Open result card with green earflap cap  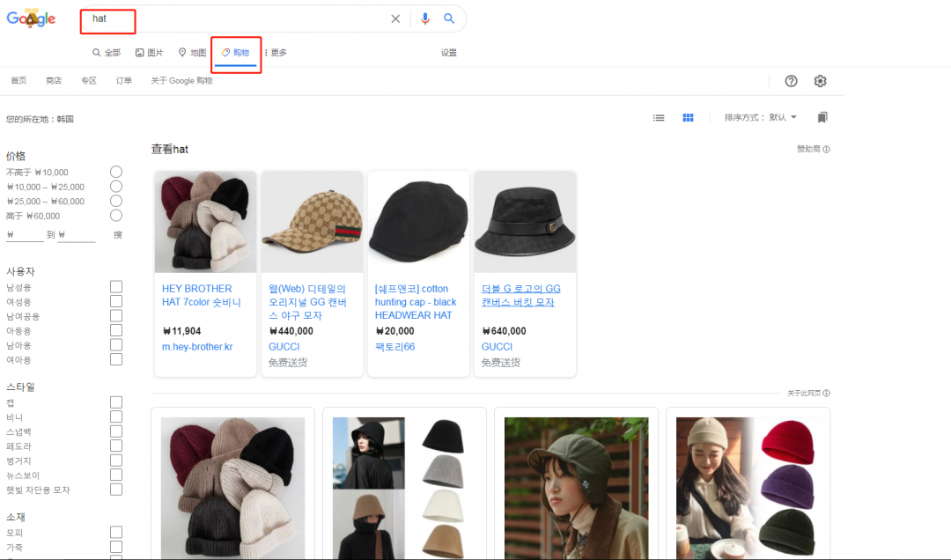click(x=576, y=485)
